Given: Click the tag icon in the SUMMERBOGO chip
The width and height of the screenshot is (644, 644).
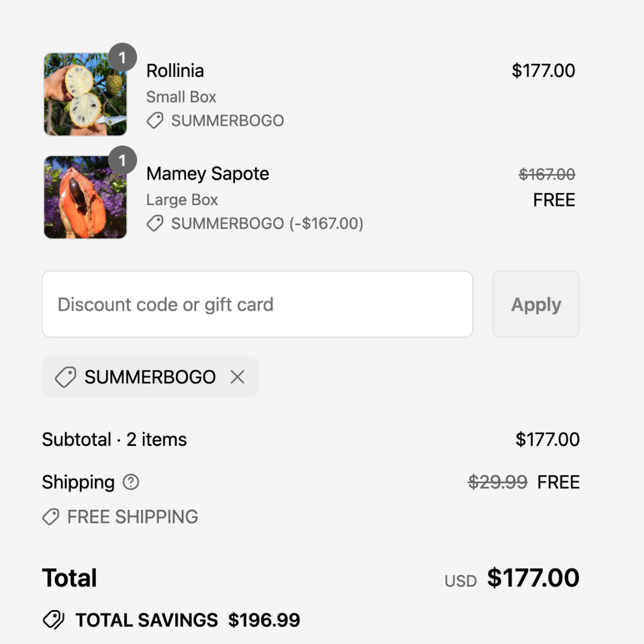Looking at the screenshot, I should [65, 377].
